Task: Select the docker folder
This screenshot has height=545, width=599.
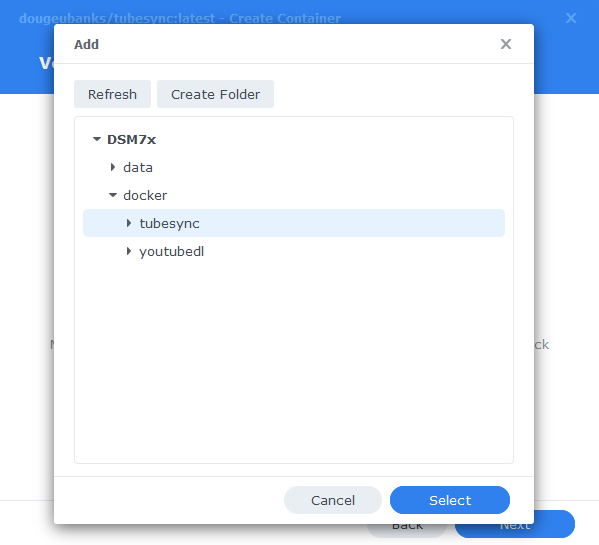Action: pos(145,195)
